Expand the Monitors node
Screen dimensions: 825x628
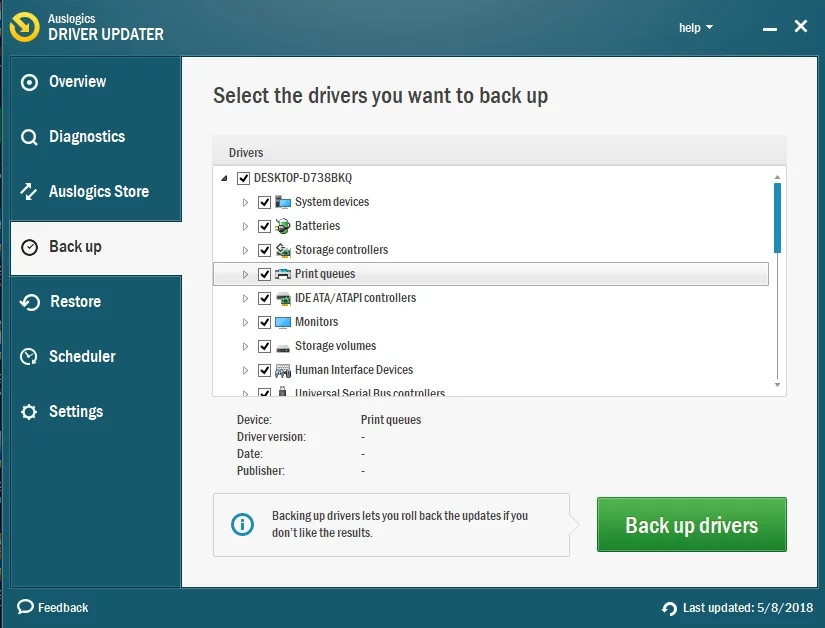pos(245,322)
